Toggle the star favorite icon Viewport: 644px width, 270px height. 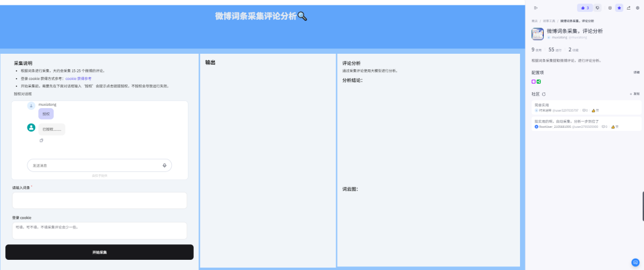click(619, 8)
